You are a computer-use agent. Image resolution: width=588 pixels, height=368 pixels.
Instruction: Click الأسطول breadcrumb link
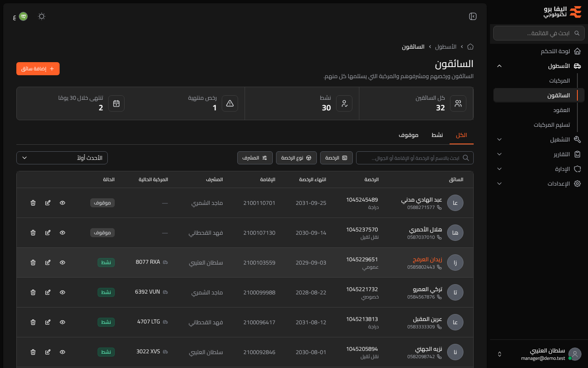445,47
